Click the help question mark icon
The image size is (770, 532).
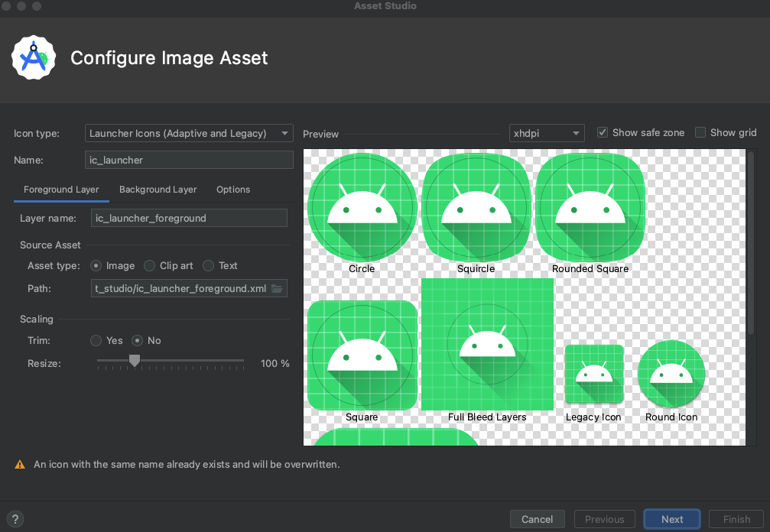[x=15, y=519]
